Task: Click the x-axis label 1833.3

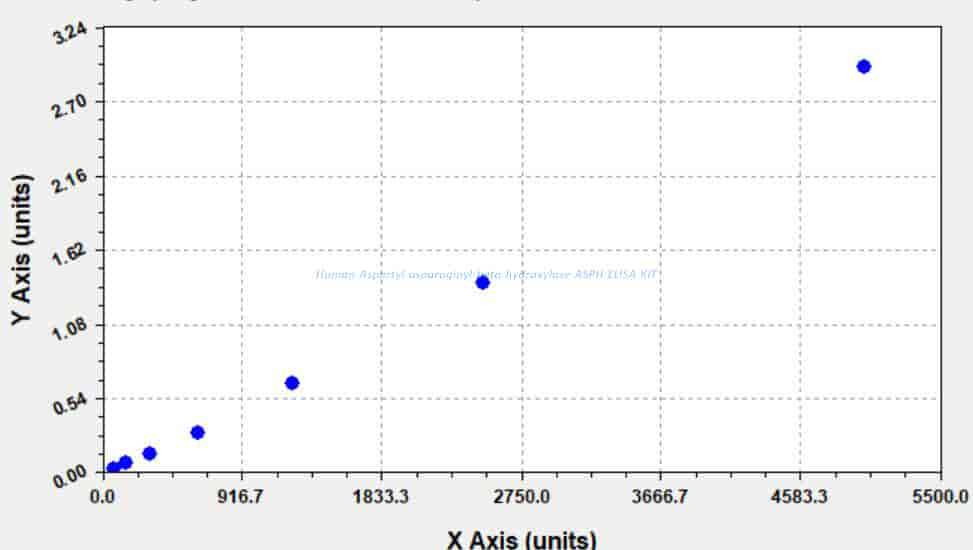Action: (381, 497)
